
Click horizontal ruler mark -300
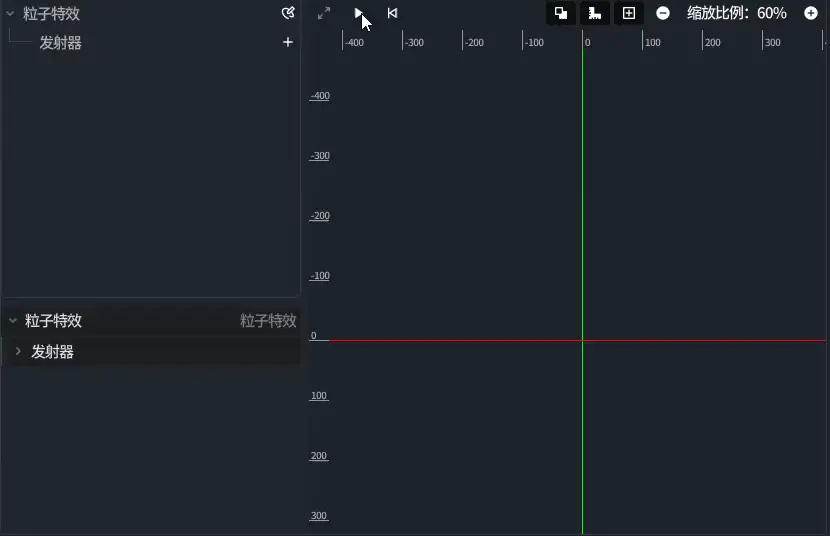pyautogui.click(x=414, y=42)
